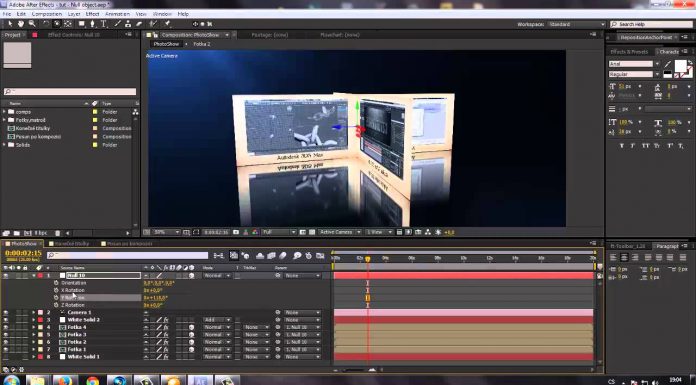Toggle 3D layer switch for Fotka 1
Viewport: 696px width, 385px height.
tap(191, 349)
